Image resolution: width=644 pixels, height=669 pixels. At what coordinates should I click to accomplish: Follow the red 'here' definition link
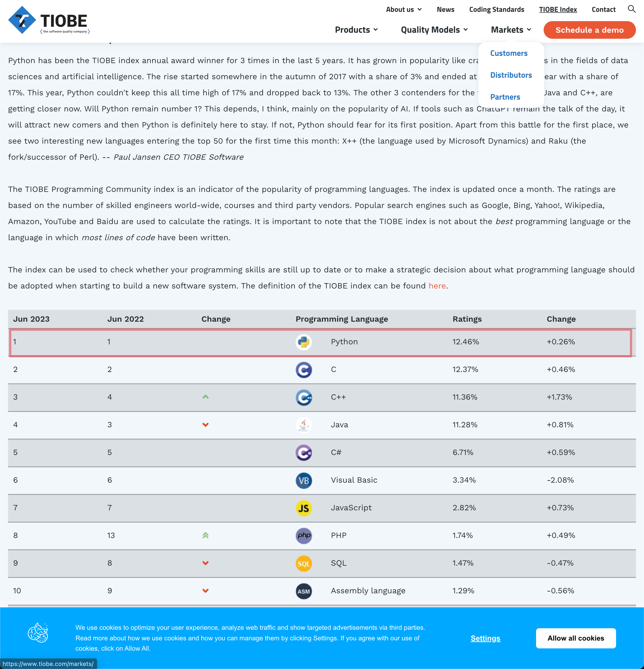[437, 286]
